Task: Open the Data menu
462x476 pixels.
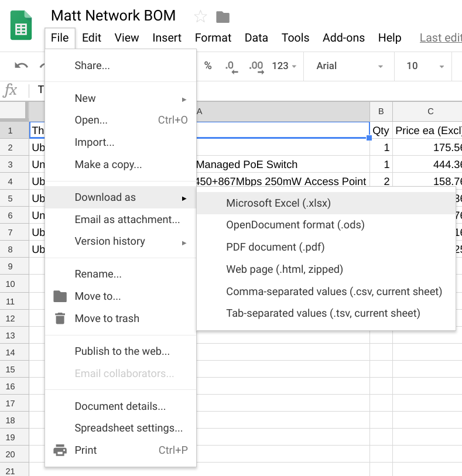Action: [x=256, y=37]
